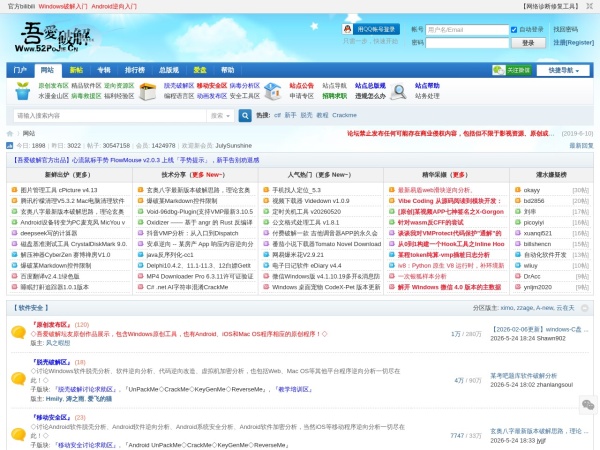Click bullet icon before 手机找人定位_5.3
The height and width of the screenshot is (450, 600).
coord(266,190)
